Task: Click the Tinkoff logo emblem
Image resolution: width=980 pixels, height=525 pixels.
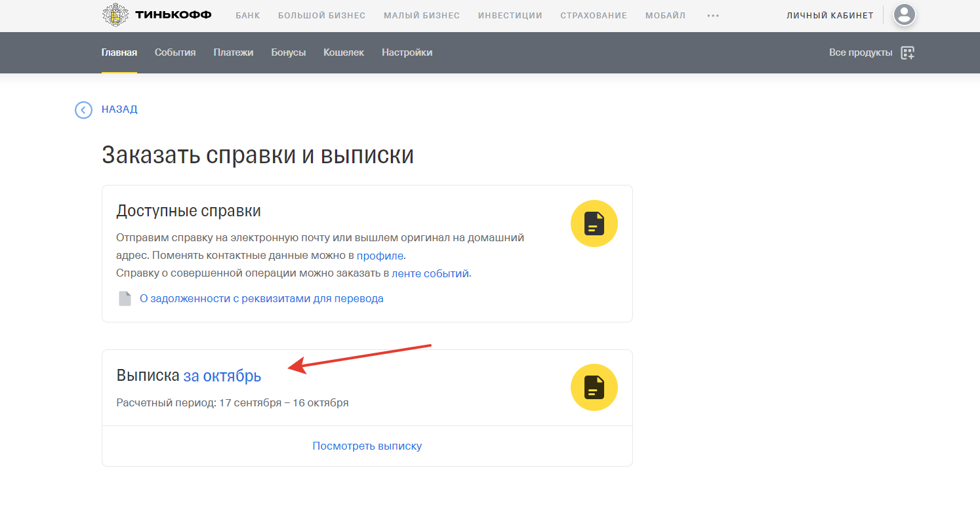Action: pos(115,15)
